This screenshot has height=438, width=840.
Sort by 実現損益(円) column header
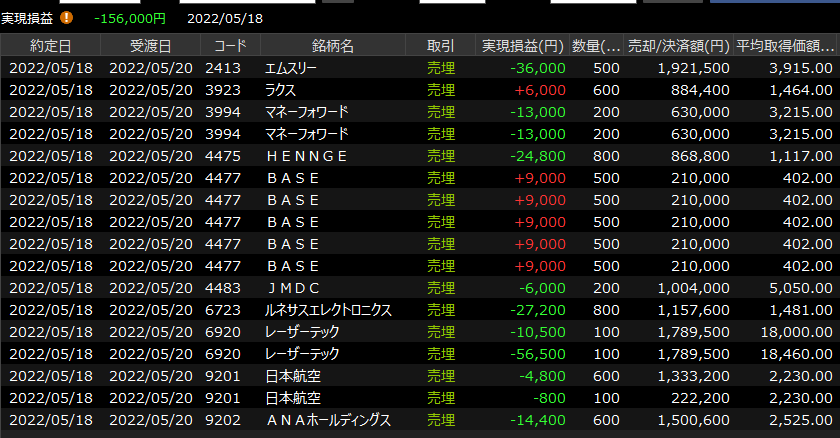click(x=521, y=46)
